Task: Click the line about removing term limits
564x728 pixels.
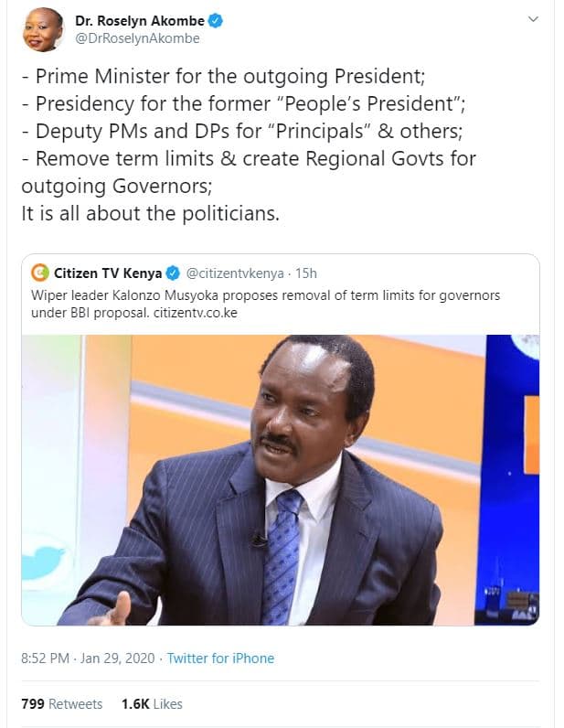Action: (247, 158)
